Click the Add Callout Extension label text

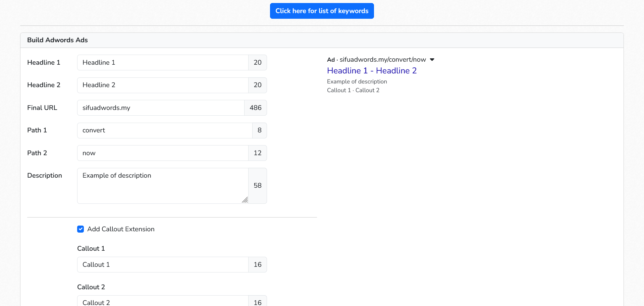coord(121,229)
